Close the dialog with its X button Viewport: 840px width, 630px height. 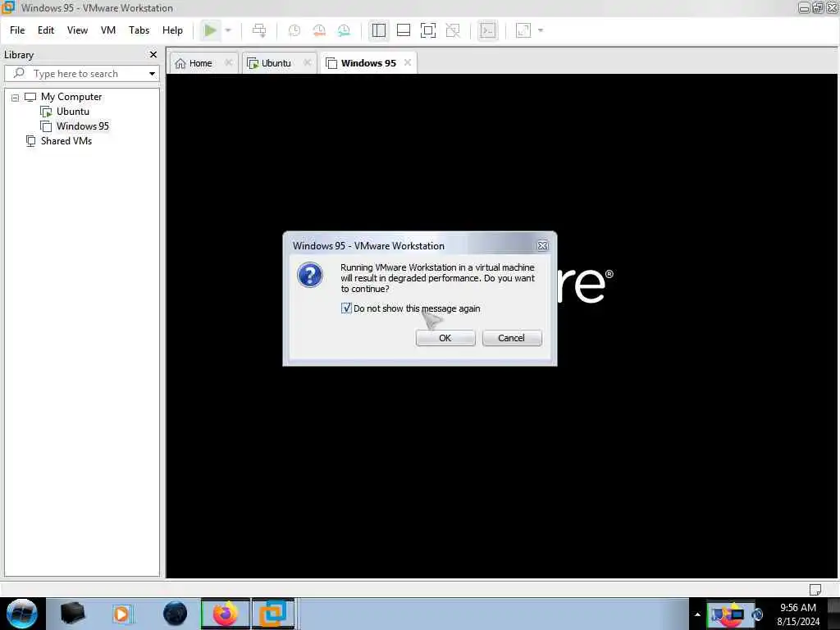542,246
